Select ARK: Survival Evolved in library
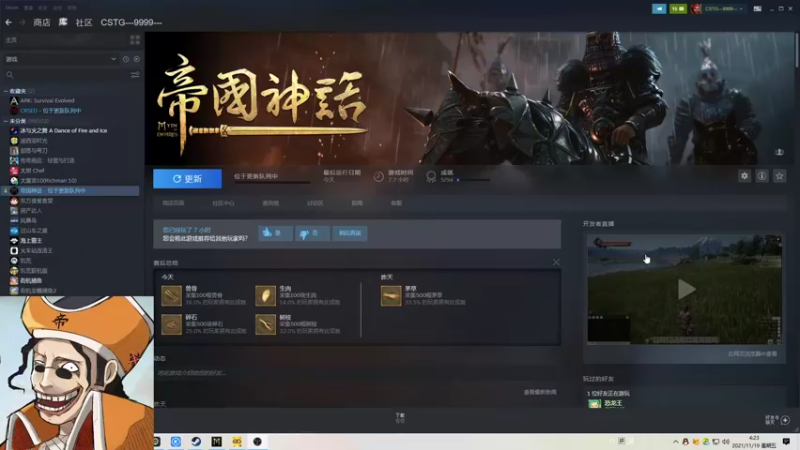Image resolution: width=800 pixels, height=450 pixels. tap(47, 101)
